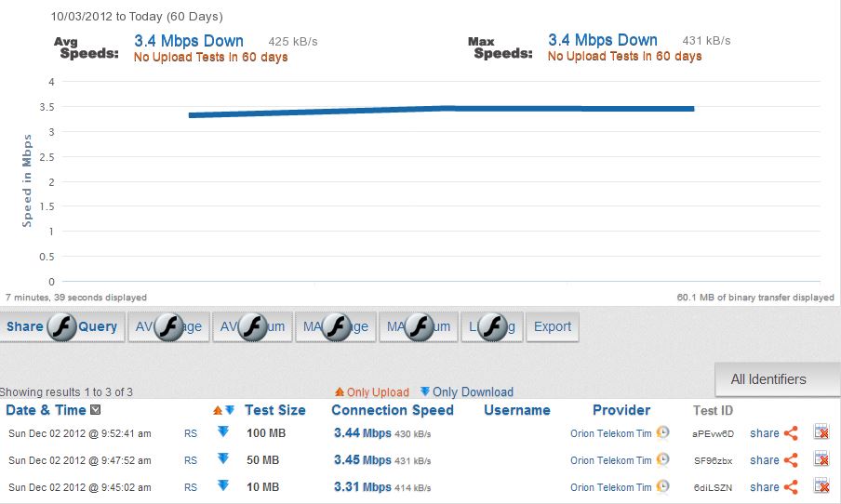Viewport: 841px width, 504px height.
Task: Click Test ID SF96zbx text
Action: tap(713, 460)
